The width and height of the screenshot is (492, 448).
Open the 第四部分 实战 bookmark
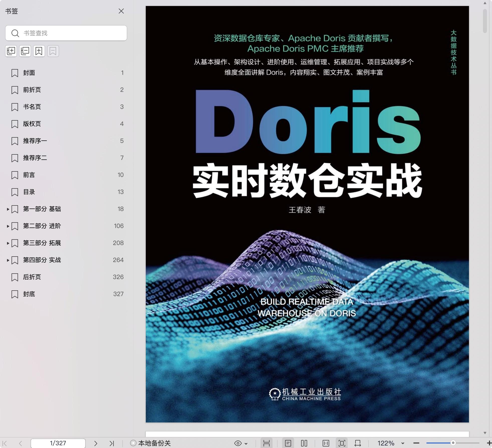pos(42,260)
